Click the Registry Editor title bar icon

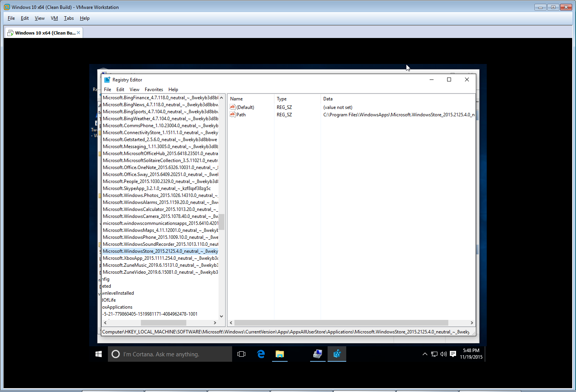pos(107,80)
